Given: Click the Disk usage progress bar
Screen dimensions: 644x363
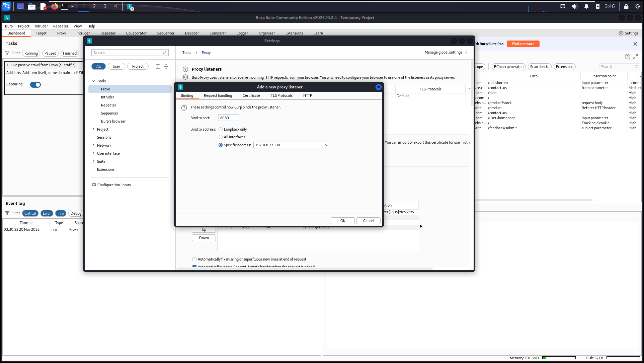Looking at the screenshot, I should click(x=623, y=358).
